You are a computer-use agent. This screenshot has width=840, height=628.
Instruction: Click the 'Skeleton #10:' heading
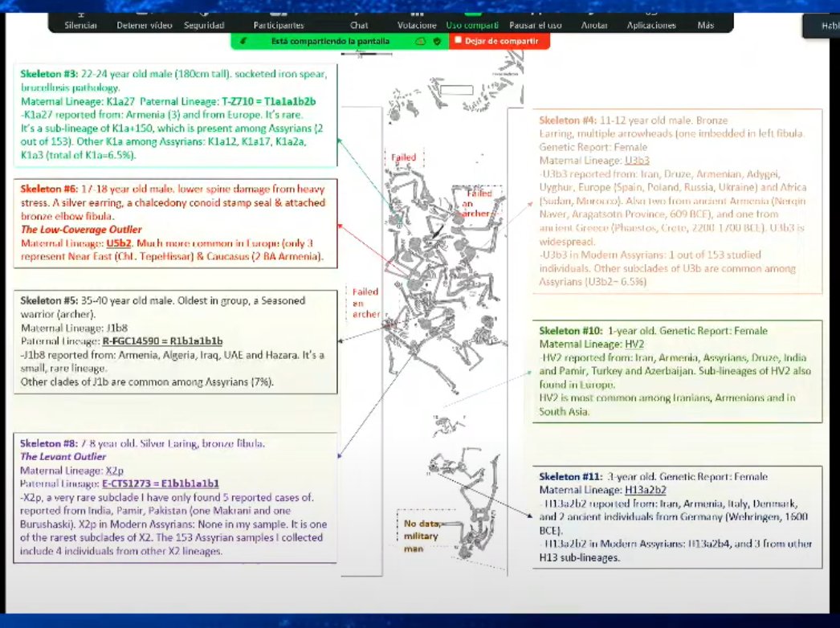tap(571, 331)
